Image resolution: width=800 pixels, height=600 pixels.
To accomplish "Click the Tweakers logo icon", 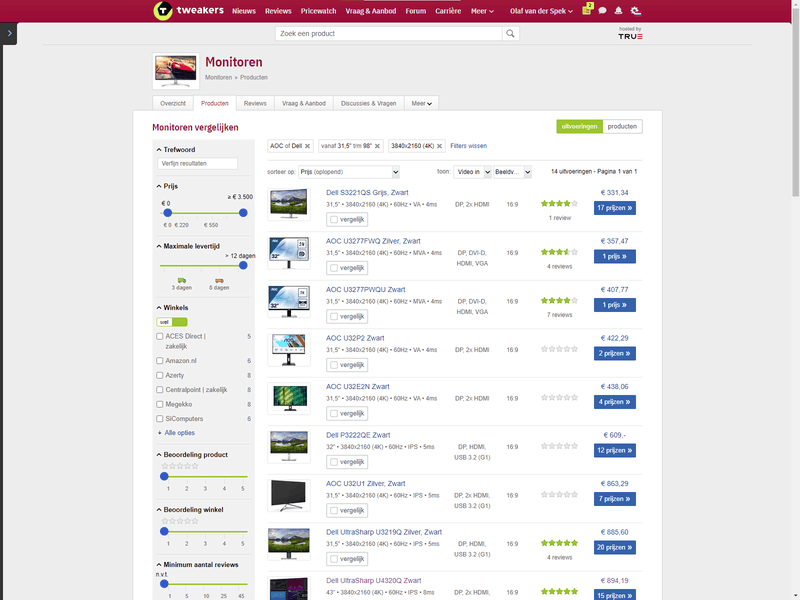I will (163, 11).
